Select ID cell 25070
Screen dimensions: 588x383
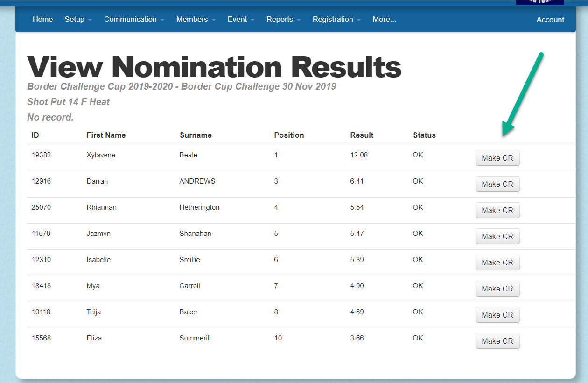(x=41, y=207)
